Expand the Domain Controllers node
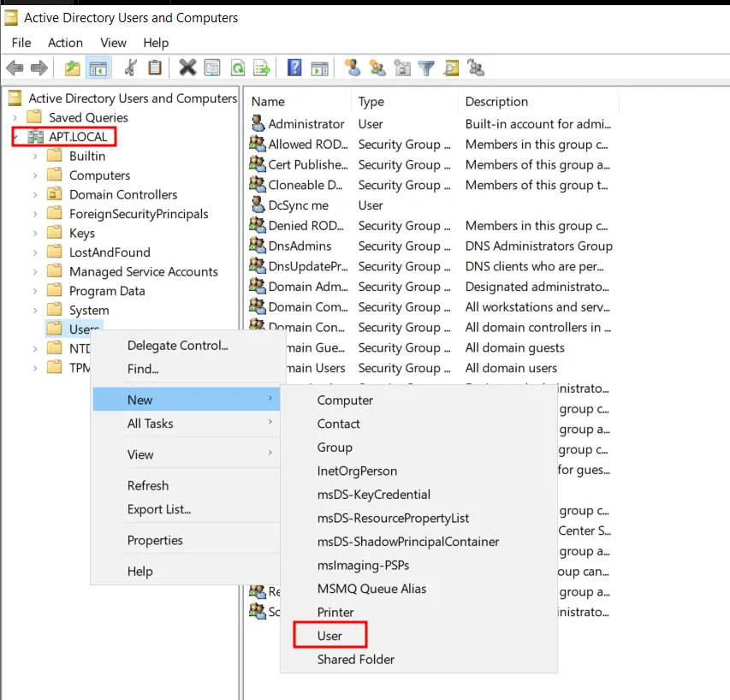The width and height of the screenshot is (730, 700). pyautogui.click(x=35, y=194)
